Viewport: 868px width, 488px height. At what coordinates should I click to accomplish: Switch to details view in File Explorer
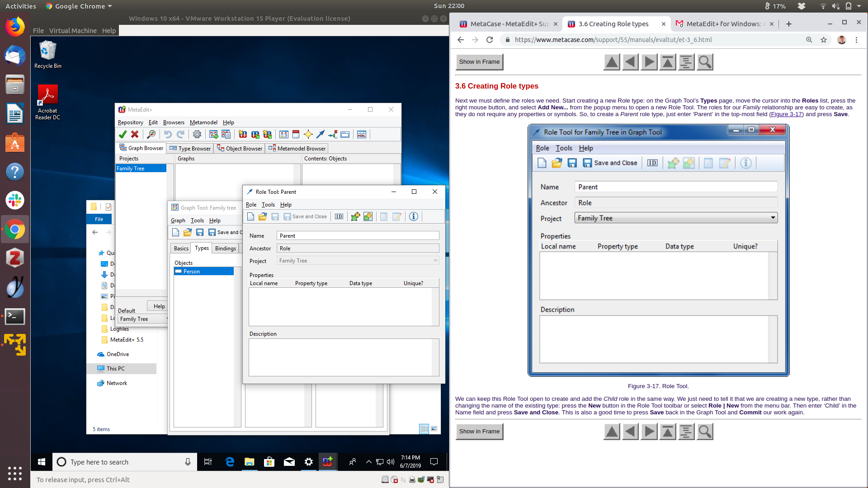tap(424, 429)
